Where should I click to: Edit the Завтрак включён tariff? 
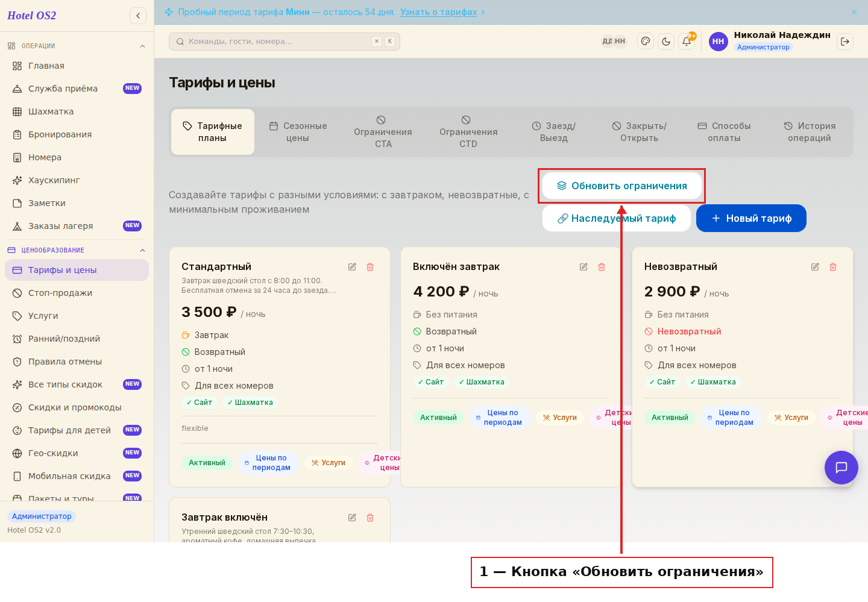click(352, 518)
